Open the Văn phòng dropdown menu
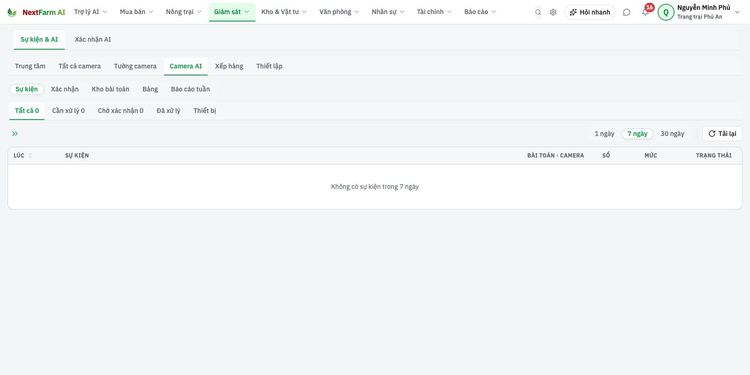750x375 pixels. [339, 12]
